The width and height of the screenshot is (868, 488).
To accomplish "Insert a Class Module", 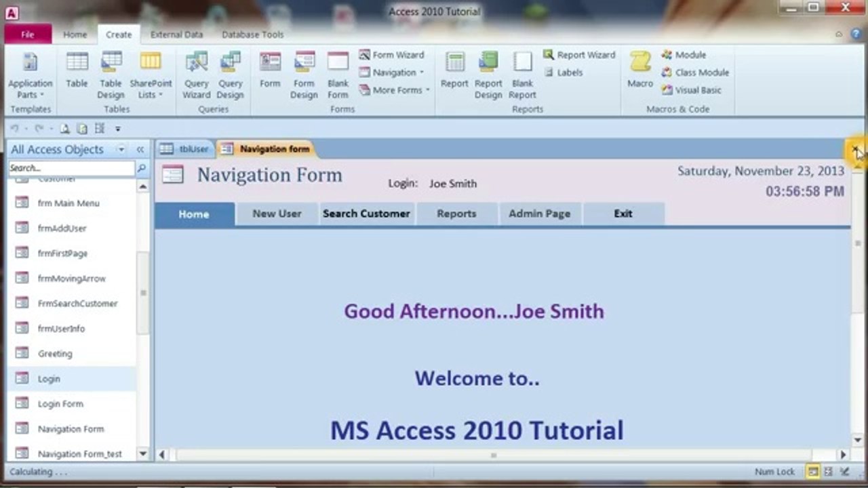I will [x=695, y=73].
